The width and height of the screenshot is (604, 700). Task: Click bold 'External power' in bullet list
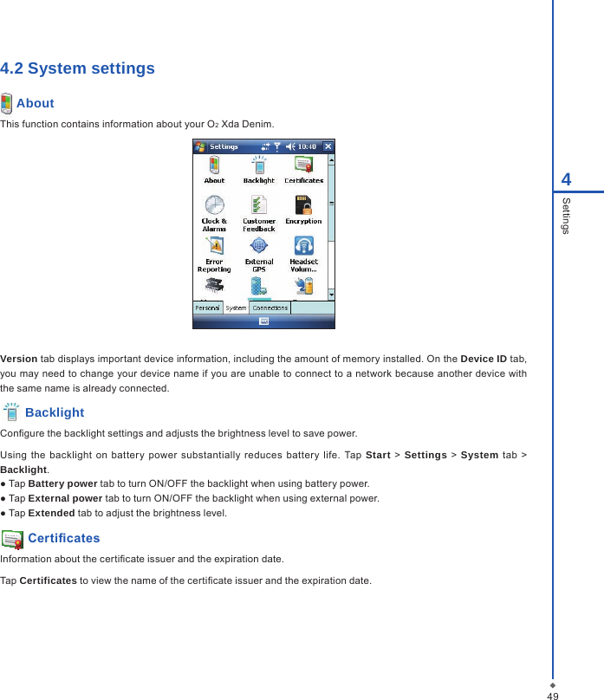pyautogui.click(x=65, y=498)
